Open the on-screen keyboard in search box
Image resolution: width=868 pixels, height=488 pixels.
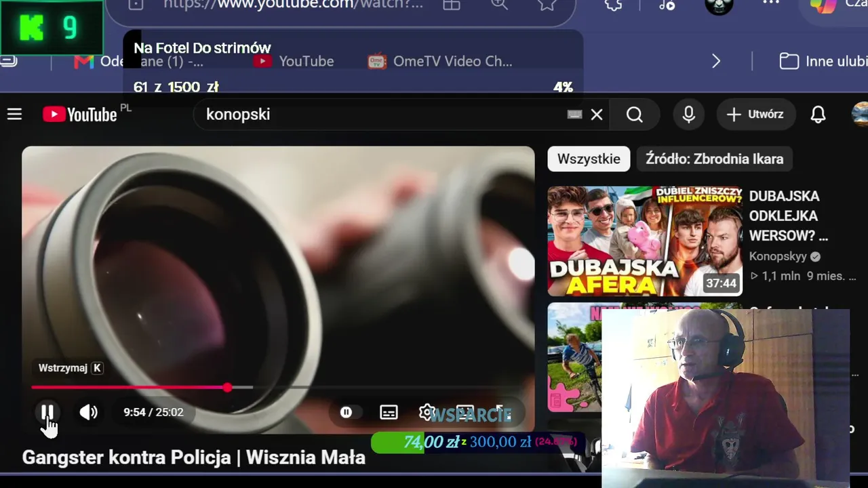[x=574, y=115]
